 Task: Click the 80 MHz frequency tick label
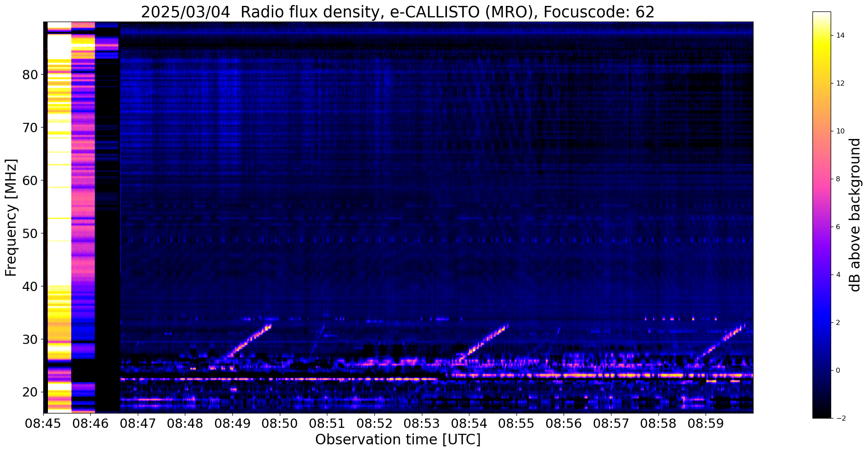(x=30, y=75)
